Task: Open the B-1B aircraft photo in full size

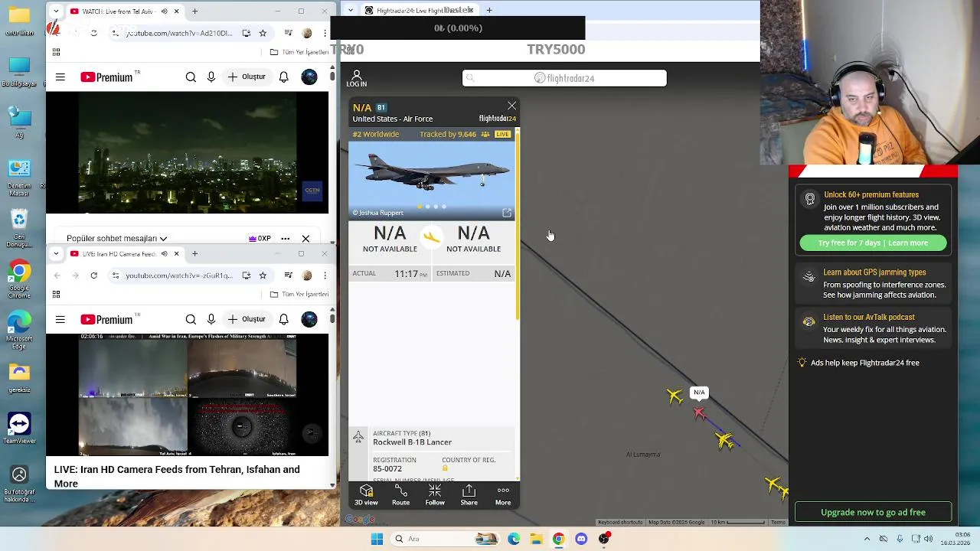Action: click(507, 213)
